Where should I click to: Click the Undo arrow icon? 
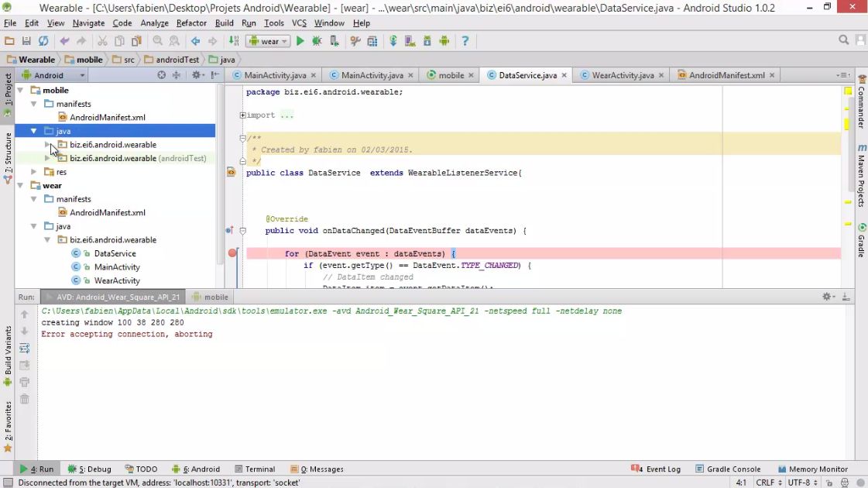[64, 40]
